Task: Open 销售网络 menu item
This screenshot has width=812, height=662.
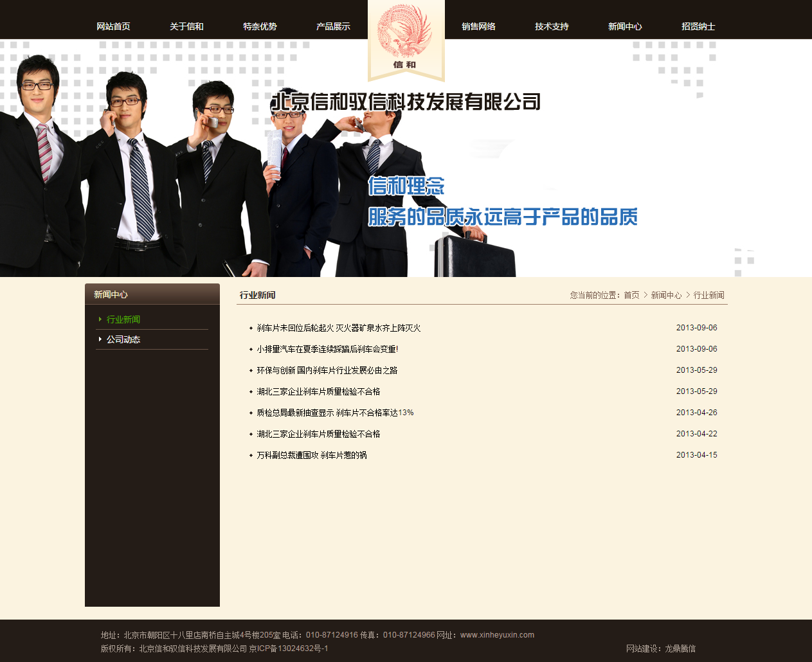Action: 478,26
